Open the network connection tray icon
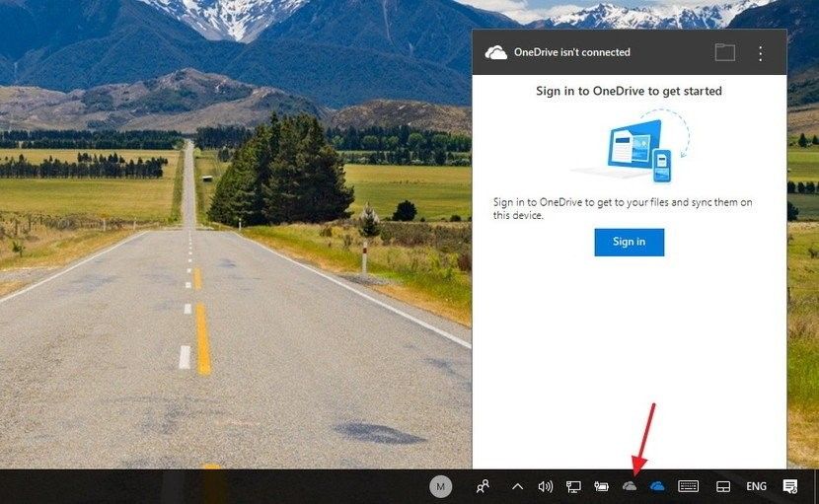This screenshot has width=819, height=504. 573,486
